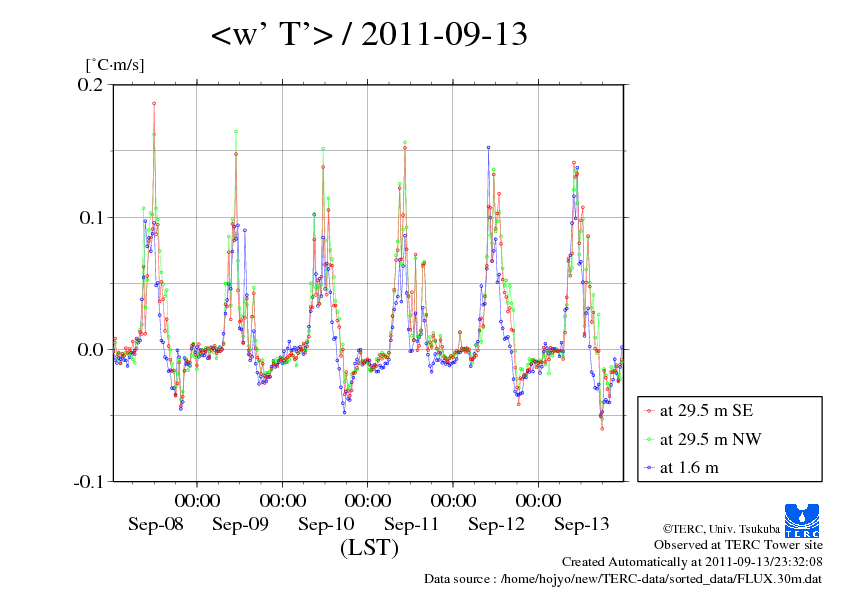Click the lowest red point on Sep-13

coord(602,429)
